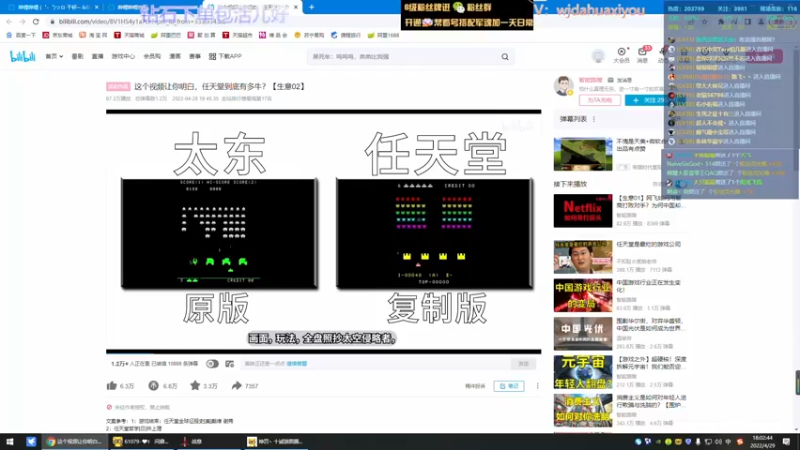Open the 元宇宙 video thumbnail
800x450 pixels.
pyautogui.click(x=583, y=372)
